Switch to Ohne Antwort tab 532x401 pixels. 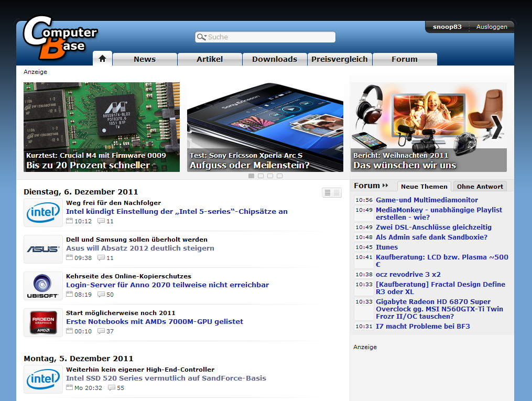(x=480, y=186)
